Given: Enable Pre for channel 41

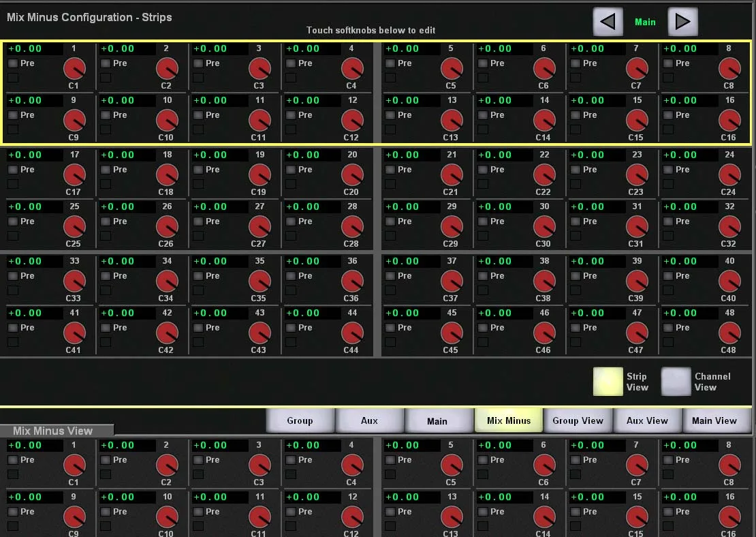Looking at the screenshot, I should coord(13,327).
